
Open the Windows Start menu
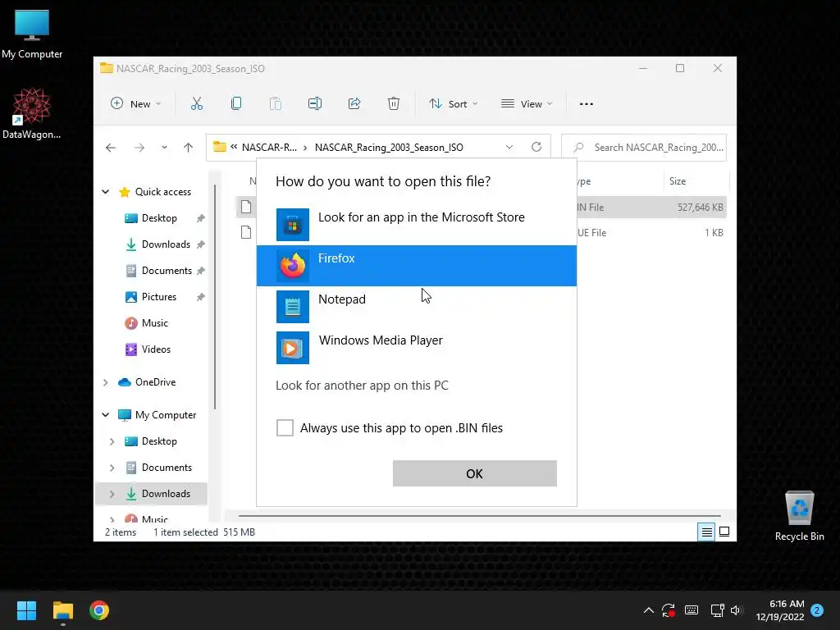(x=26, y=610)
